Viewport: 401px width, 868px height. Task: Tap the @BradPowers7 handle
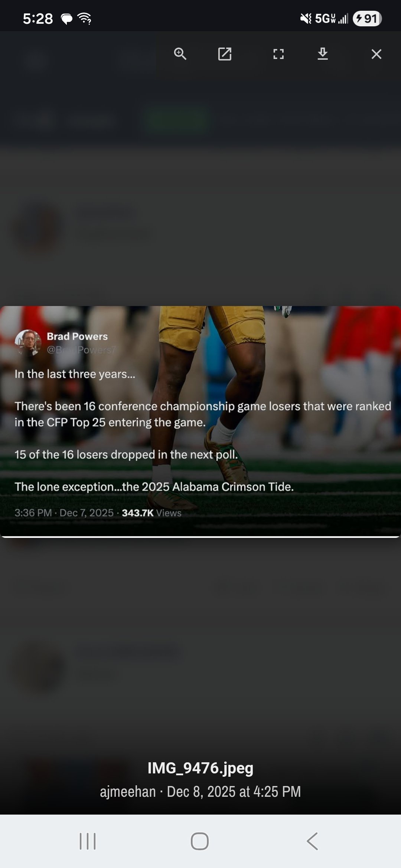pyautogui.click(x=82, y=350)
